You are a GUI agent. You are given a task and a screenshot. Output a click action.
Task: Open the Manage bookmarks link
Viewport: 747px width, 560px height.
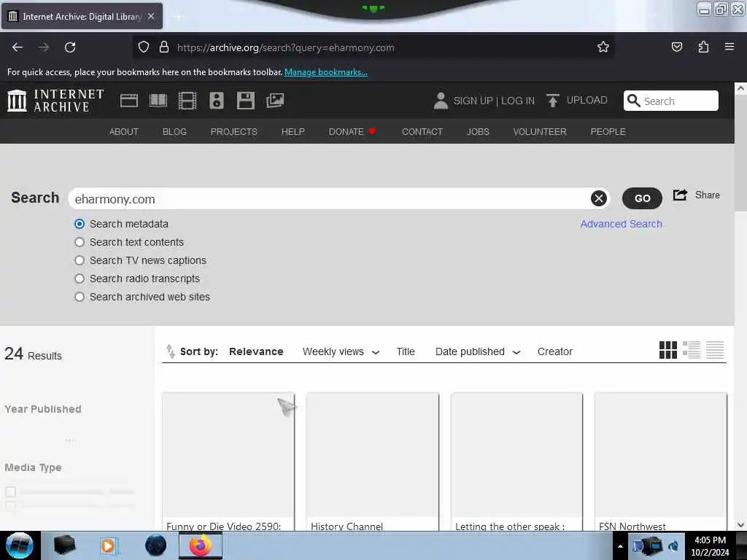click(x=326, y=72)
